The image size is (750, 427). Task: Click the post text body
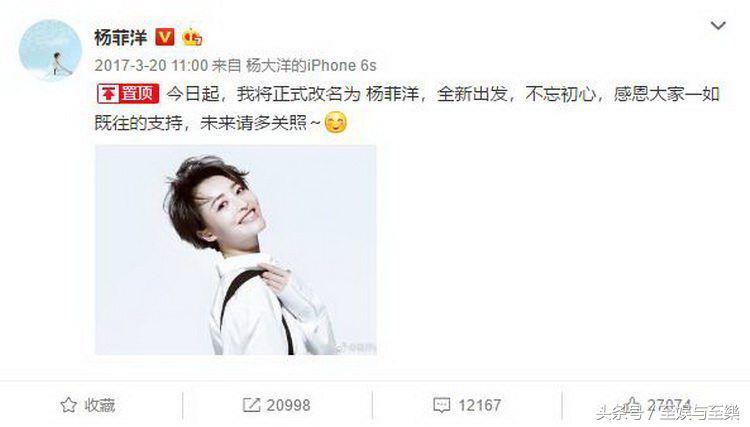tap(407, 108)
